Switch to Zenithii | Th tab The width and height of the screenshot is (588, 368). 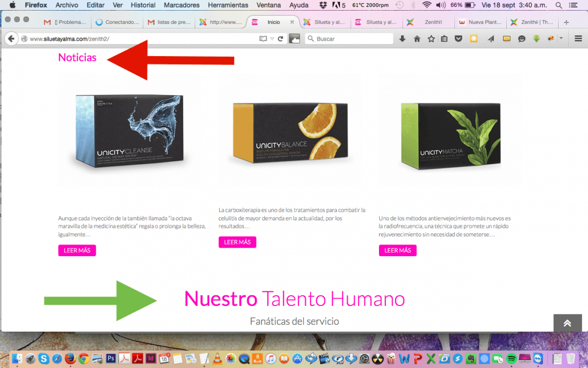[532, 22]
